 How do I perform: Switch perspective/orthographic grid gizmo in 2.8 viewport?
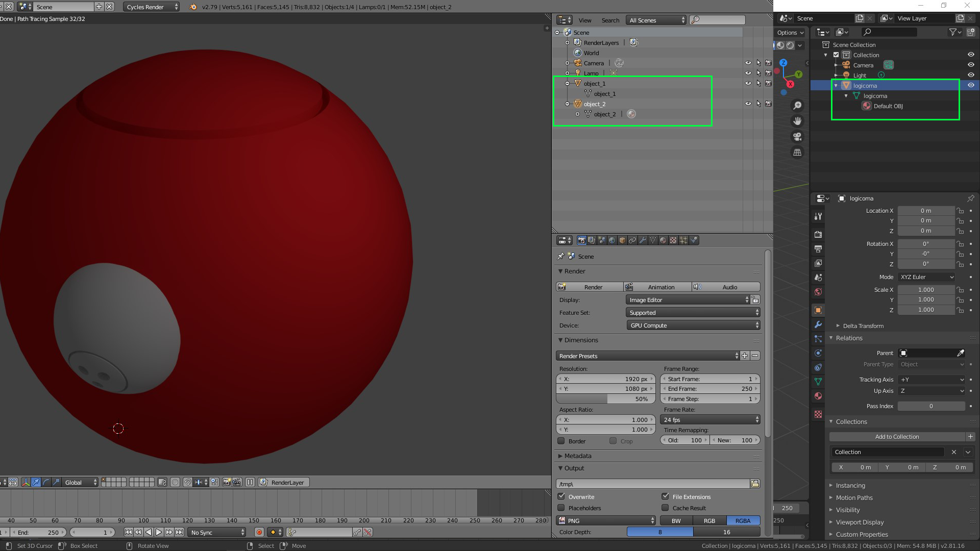pyautogui.click(x=797, y=153)
